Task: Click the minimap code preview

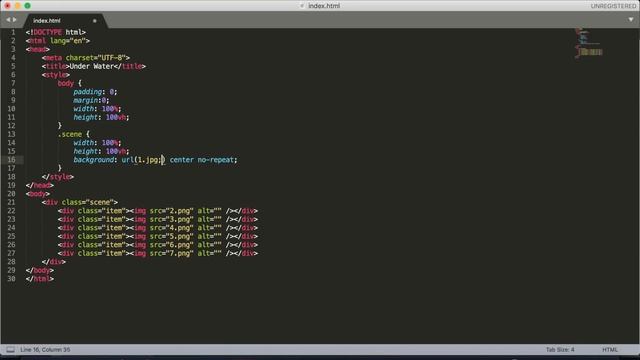Action: [588, 43]
